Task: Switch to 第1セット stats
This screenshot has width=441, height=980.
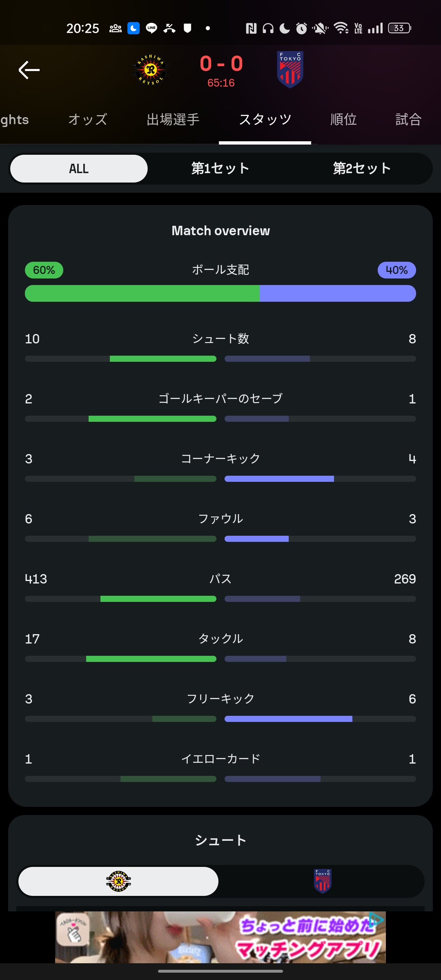Action: 220,169
